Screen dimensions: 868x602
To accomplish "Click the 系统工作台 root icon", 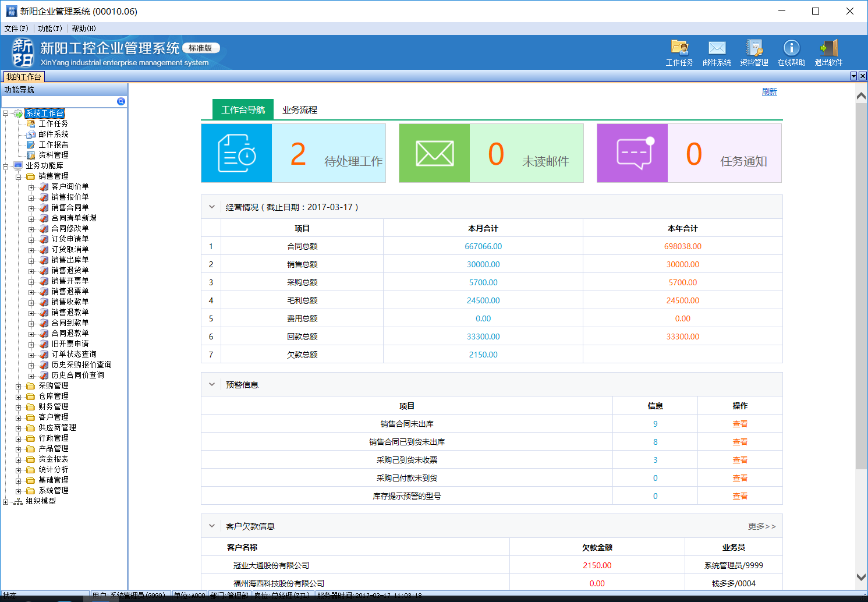I will 18,113.
